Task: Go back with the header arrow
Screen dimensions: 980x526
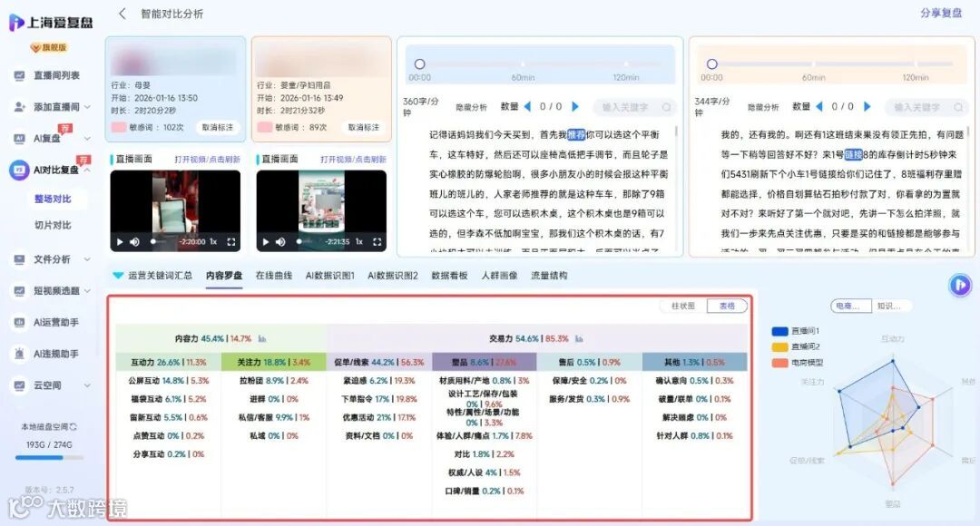Action: click(x=122, y=13)
